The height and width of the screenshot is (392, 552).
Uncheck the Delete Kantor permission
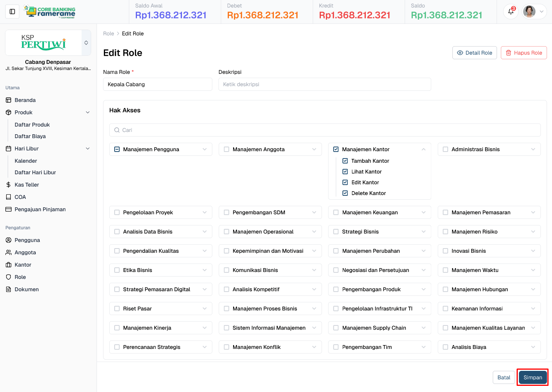(x=345, y=193)
